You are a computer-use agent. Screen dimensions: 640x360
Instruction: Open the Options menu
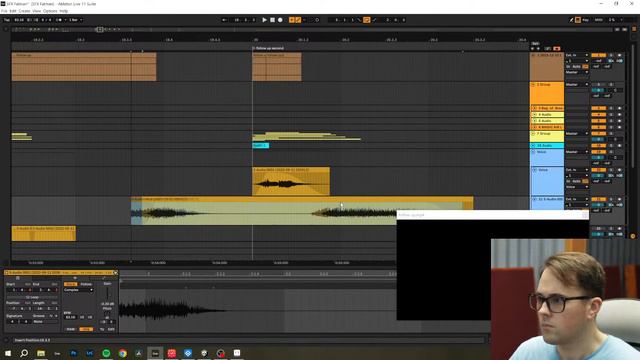(50, 11)
